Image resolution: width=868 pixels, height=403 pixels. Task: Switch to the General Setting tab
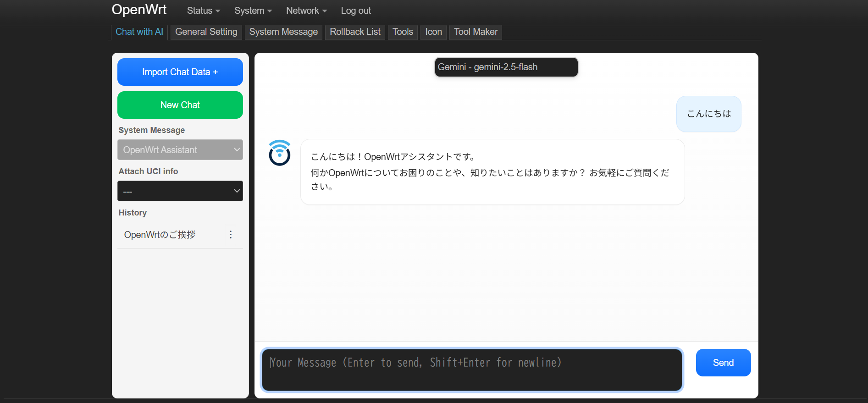coord(206,32)
